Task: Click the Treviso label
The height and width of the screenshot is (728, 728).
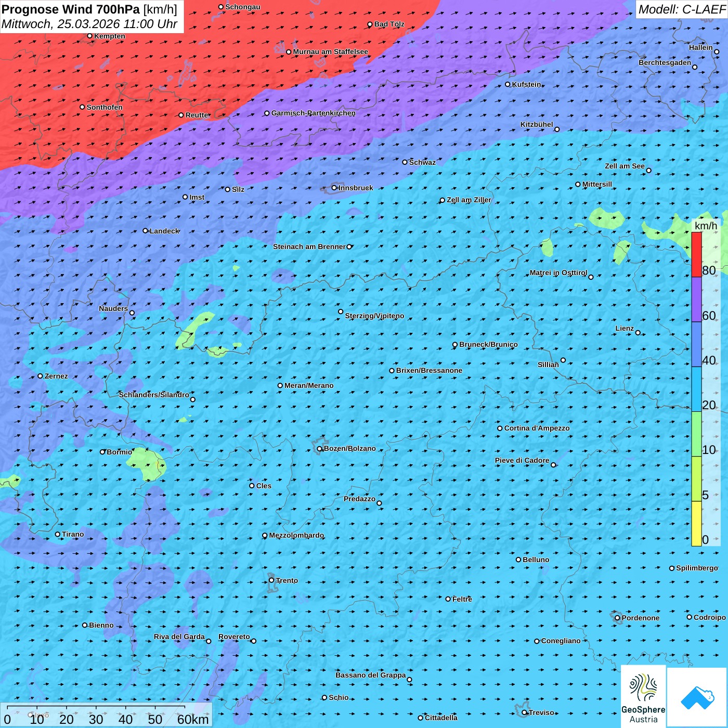Action: 541,712
